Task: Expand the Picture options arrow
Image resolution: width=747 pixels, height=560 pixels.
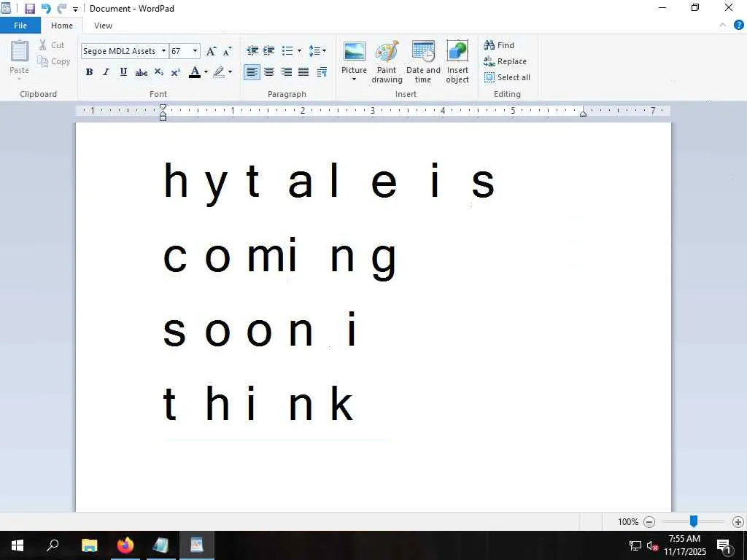Action: pos(354,79)
